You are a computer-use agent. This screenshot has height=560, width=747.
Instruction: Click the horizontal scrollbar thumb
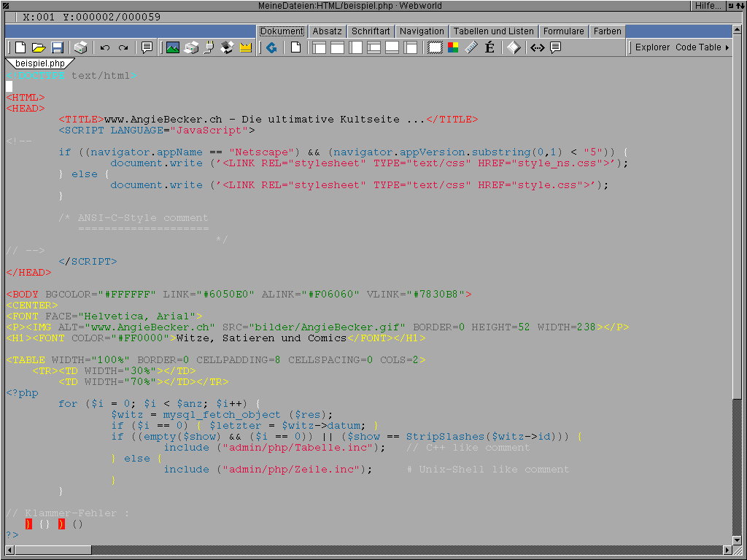pos(53,550)
